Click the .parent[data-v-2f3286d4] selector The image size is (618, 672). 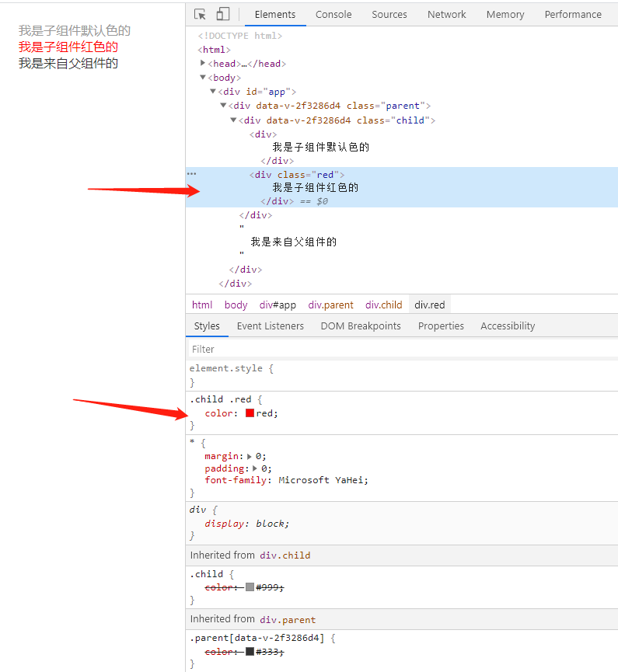(x=257, y=638)
